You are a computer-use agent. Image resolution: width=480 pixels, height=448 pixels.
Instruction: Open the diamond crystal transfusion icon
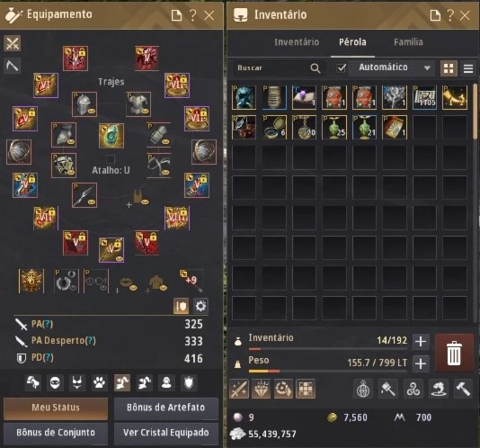point(261,389)
